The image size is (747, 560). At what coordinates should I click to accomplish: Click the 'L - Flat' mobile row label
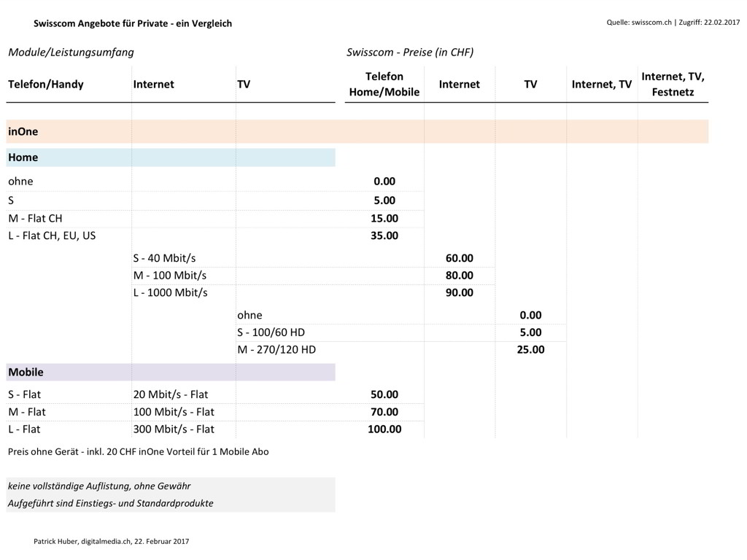coord(24,429)
